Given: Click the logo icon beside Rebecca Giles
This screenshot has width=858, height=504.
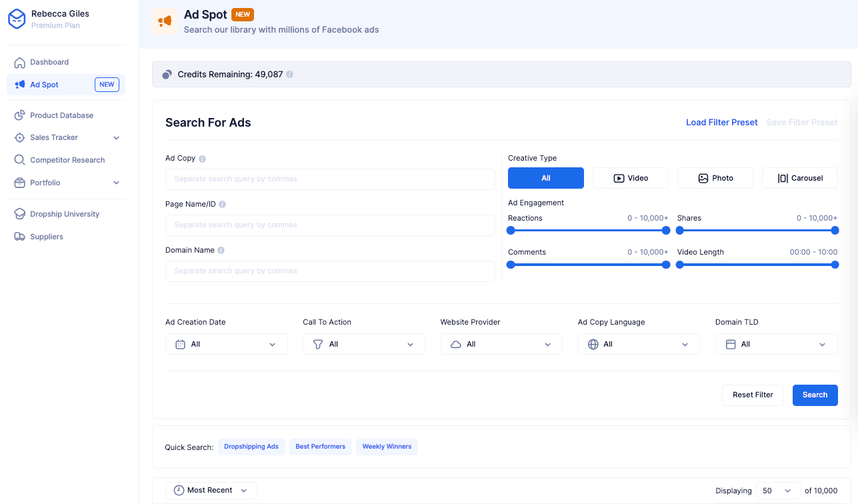Looking at the screenshot, I should [x=17, y=19].
